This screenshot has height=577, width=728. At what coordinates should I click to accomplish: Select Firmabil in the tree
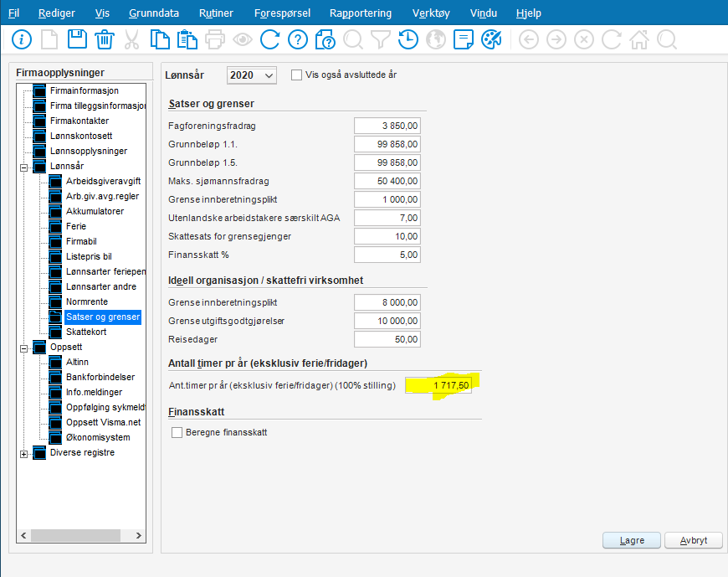81,241
